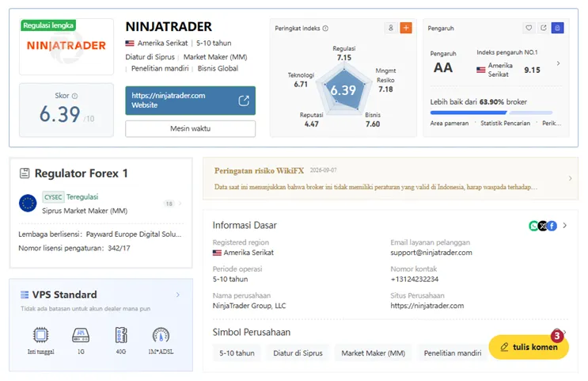Click the Inti tunggal CPU icon
This screenshot has width=588, height=381.
pyautogui.click(x=40, y=335)
